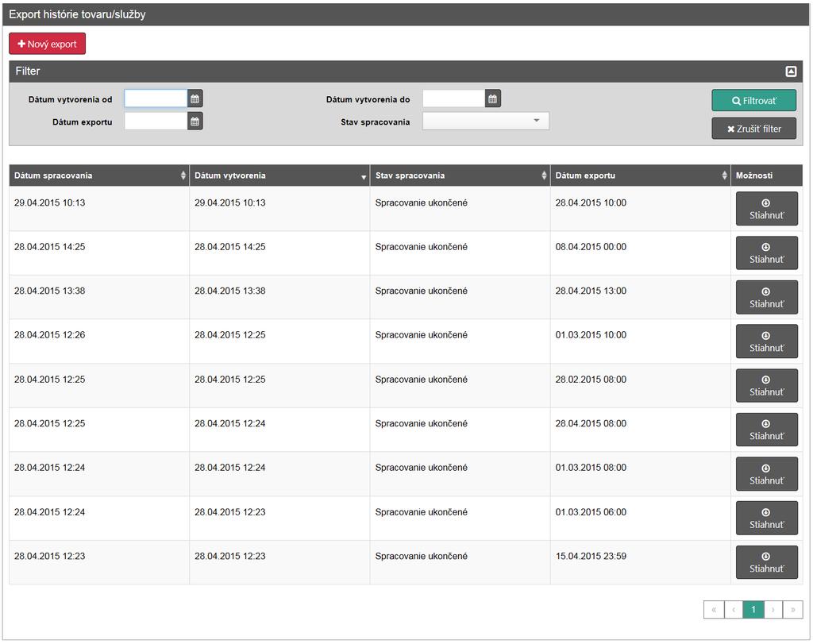Sort by Dátum exportu column

pos(641,175)
